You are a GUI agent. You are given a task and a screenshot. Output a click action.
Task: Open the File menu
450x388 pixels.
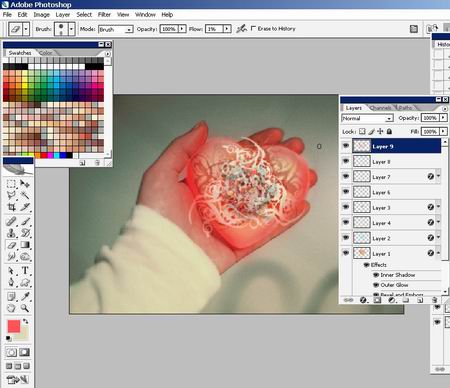click(7, 15)
